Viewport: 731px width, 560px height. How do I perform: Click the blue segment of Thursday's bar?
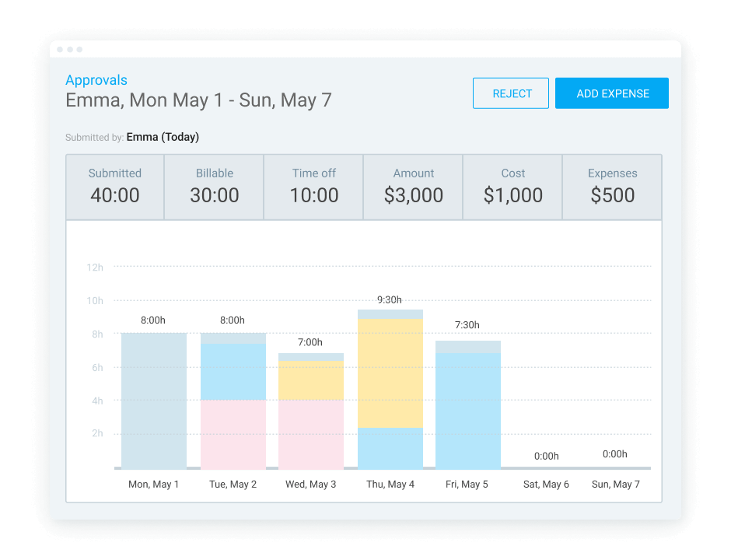pos(390,448)
